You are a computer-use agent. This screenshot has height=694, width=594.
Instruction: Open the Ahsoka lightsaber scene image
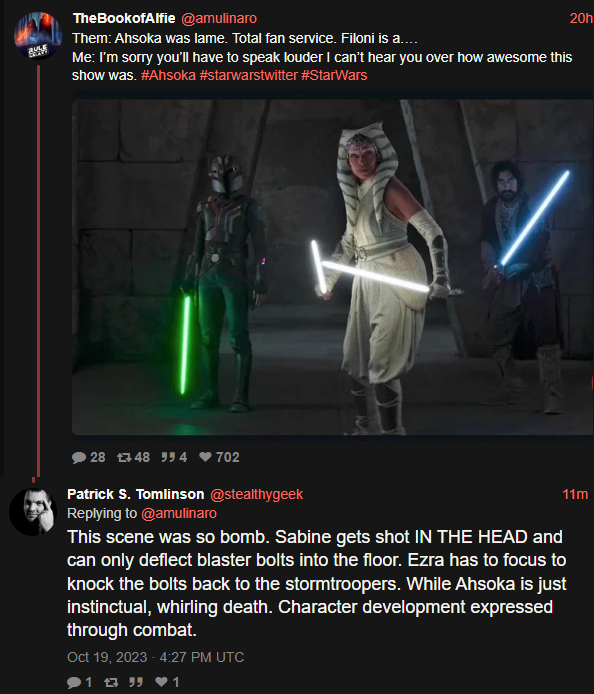coord(332,267)
